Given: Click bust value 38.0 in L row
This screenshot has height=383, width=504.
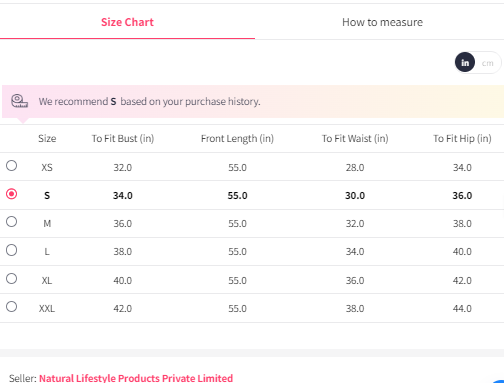Looking at the screenshot, I should click(123, 251).
